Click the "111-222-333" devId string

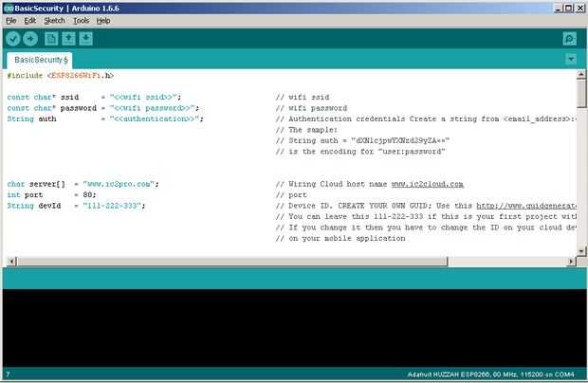click(x=112, y=206)
